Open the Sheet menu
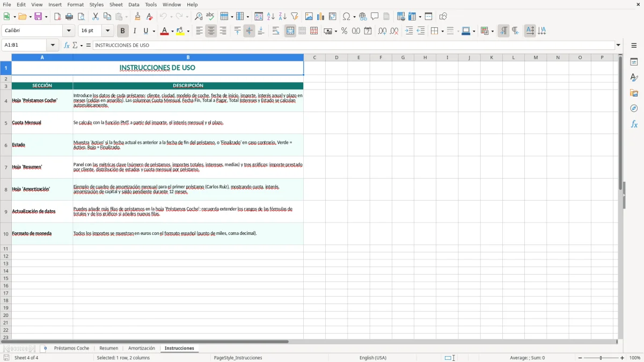Viewport: 644px width, 362px height. [x=116, y=4]
